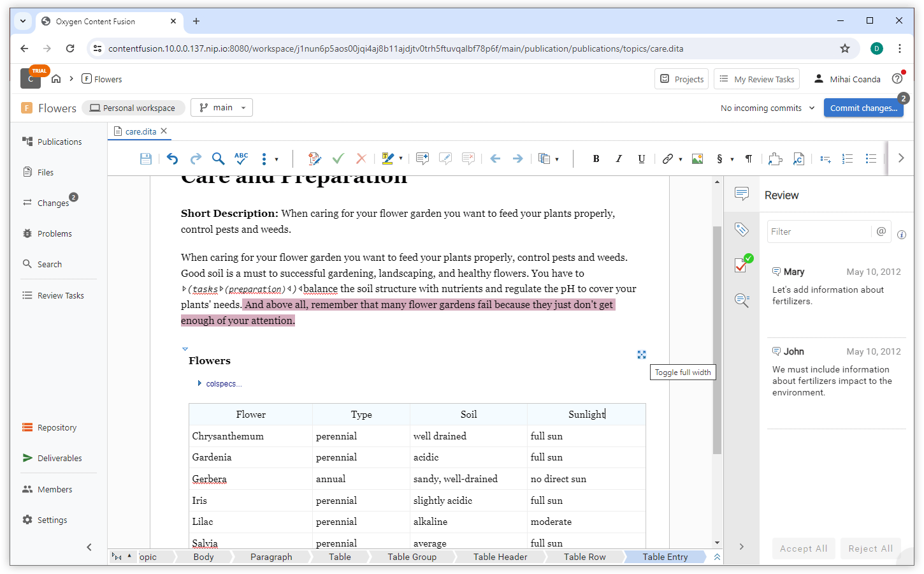The image size is (924, 574).
Task: Click the Check Spelling icon in toolbar
Action: tap(241, 159)
